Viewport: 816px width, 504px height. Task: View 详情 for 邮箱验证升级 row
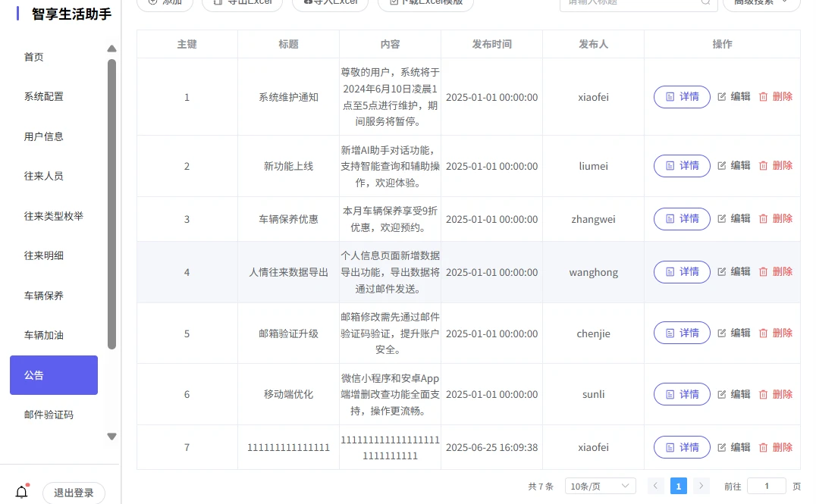[x=682, y=333]
